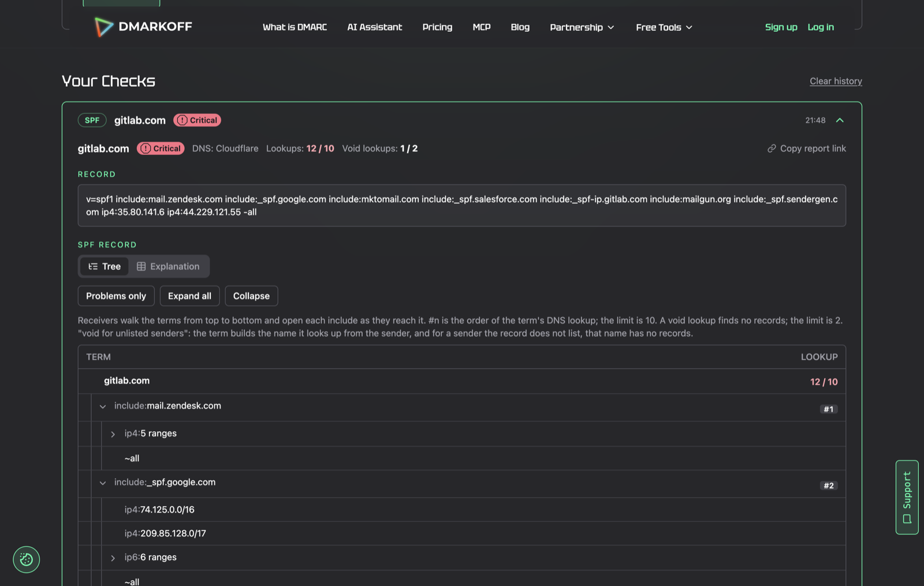Click the Log in link
Screen dimensions: 924x586
[821, 27]
